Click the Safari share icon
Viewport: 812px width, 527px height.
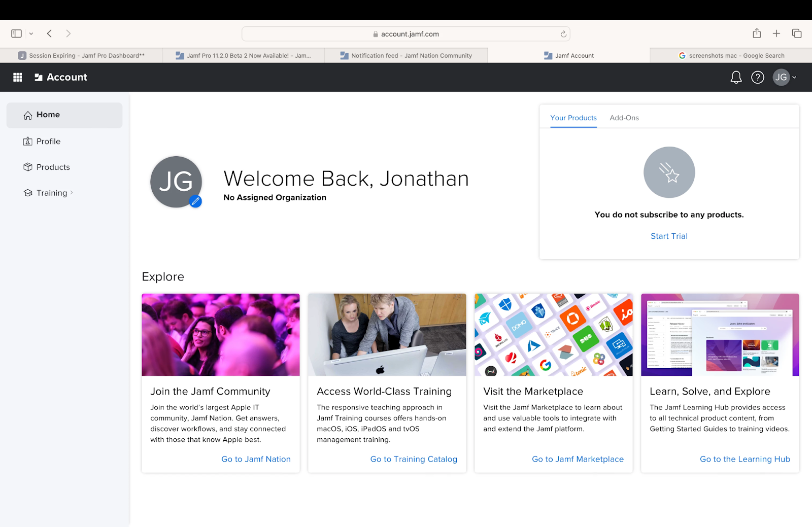[757, 33]
